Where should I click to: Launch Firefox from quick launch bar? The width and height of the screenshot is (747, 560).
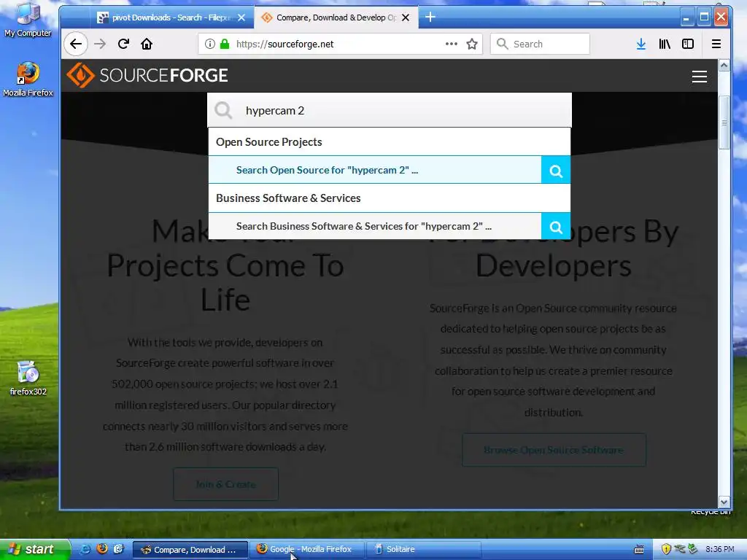[102, 548]
